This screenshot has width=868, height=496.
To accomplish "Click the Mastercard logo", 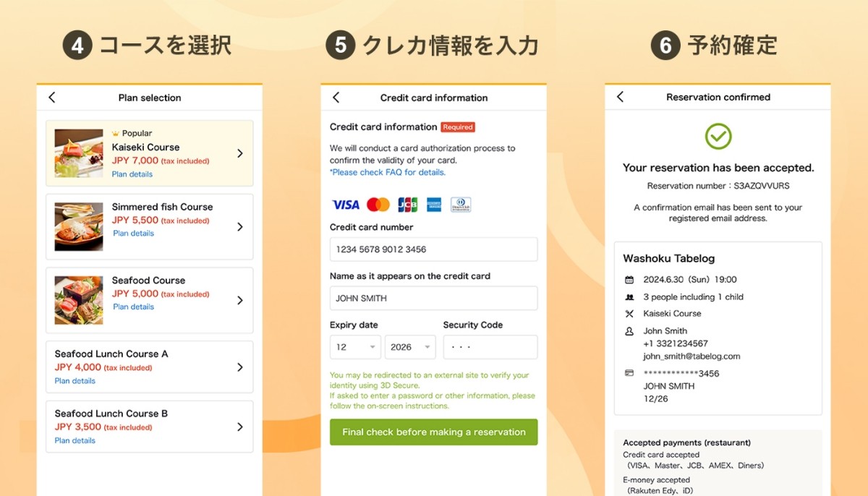I will [x=378, y=205].
